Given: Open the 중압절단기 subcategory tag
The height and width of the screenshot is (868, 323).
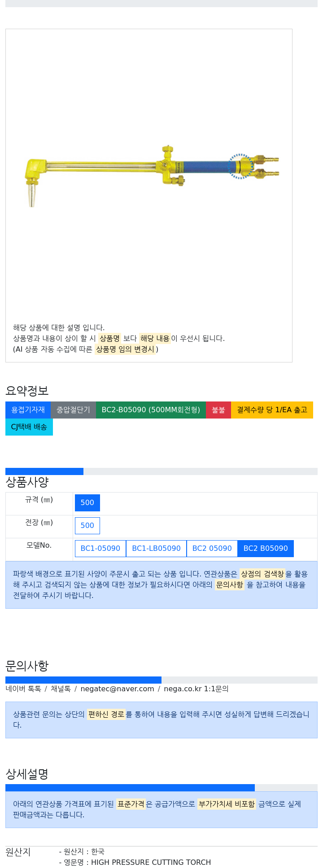Looking at the screenshot, I should tap(73, 410).
